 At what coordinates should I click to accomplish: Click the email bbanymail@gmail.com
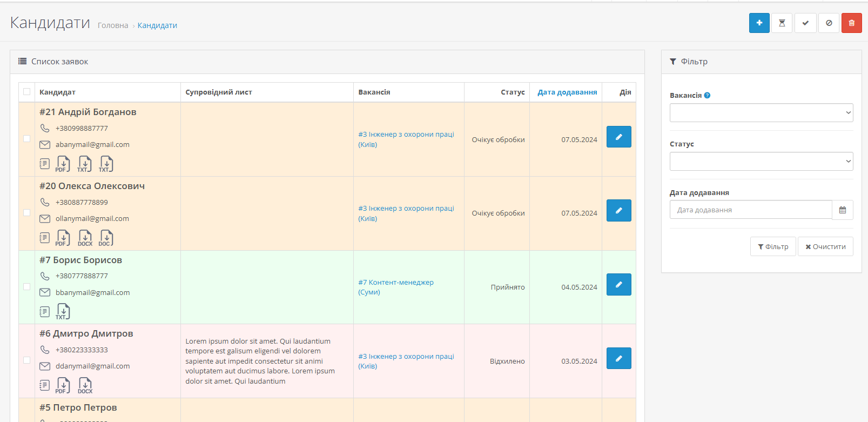[x=92, y=292]
